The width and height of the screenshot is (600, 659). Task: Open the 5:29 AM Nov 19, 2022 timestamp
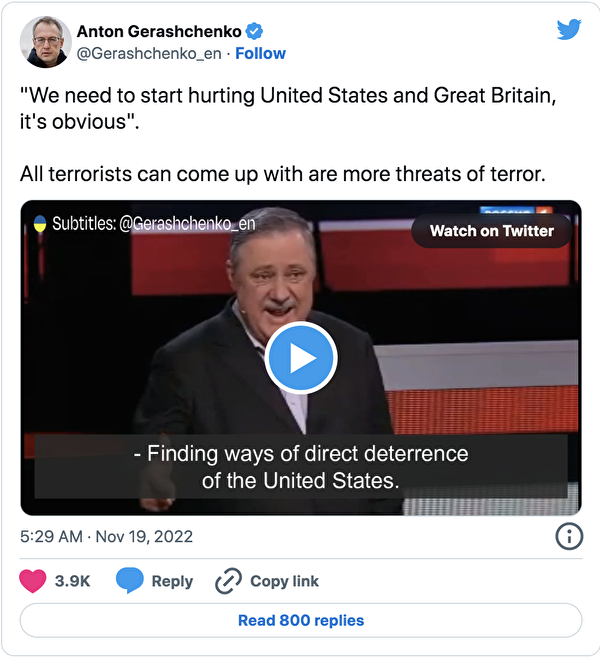(x=106, y=537)
